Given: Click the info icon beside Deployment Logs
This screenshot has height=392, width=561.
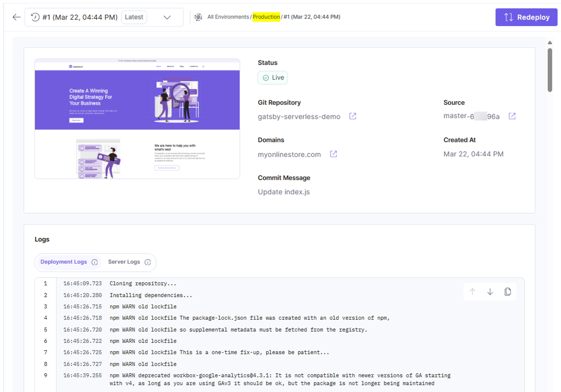Looking at the screenshot, I should click(95, 262).
